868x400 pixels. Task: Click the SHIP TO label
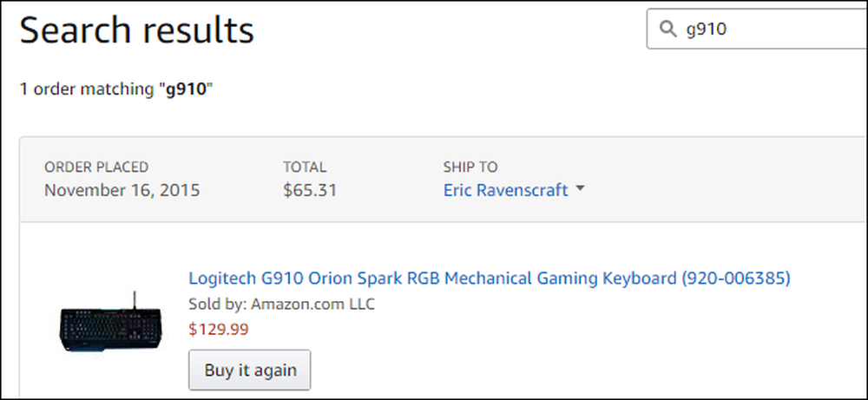470,167
